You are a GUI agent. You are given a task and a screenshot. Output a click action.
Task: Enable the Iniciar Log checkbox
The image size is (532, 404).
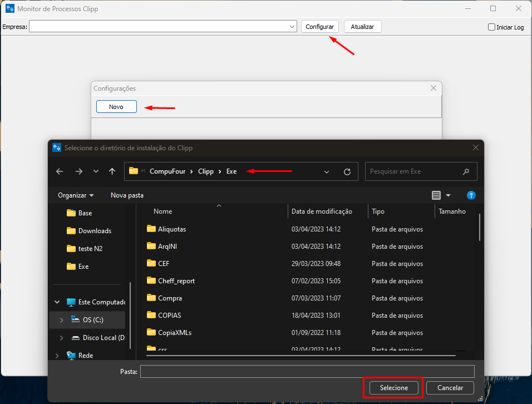click(491, 27)
